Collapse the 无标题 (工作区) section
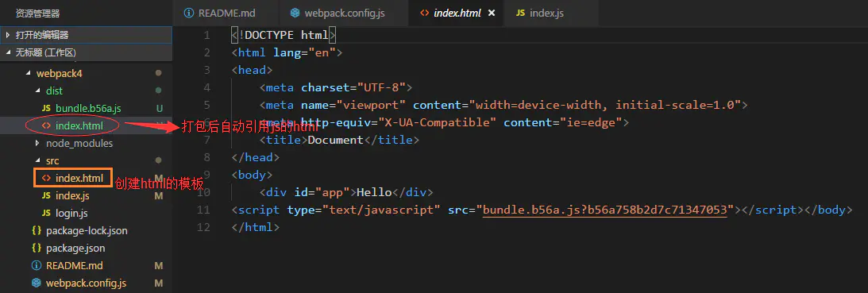Image resolution: width=868 pixels, height=293 pixels. [x=86, y=52]
